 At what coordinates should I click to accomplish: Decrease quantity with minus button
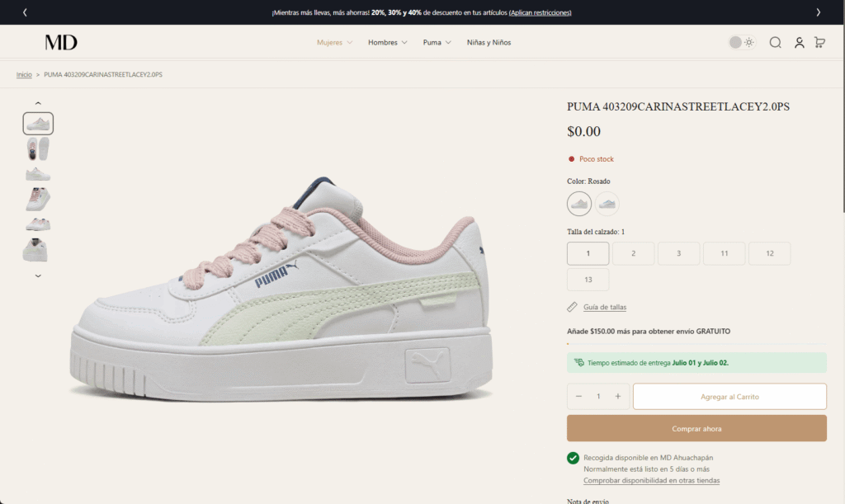(x=578, y=396)
